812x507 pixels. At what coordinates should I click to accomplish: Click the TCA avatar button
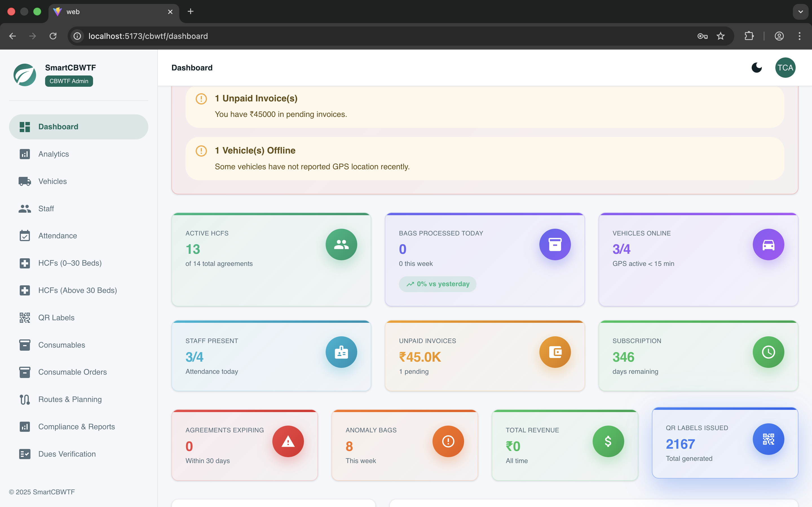(785, 67)
